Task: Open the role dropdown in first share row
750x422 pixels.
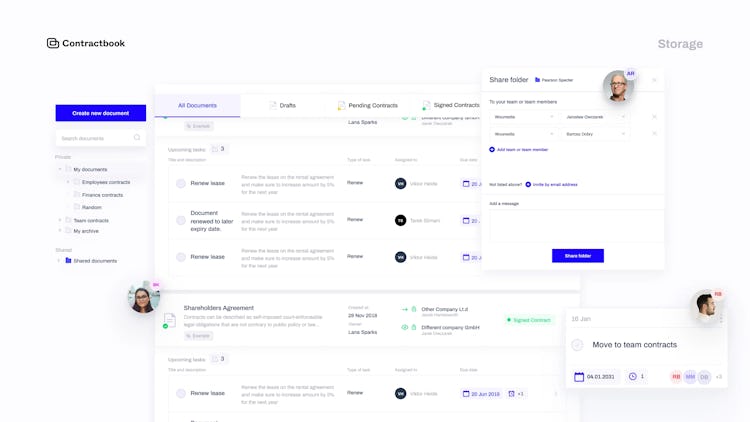Action: coord(523,117)
